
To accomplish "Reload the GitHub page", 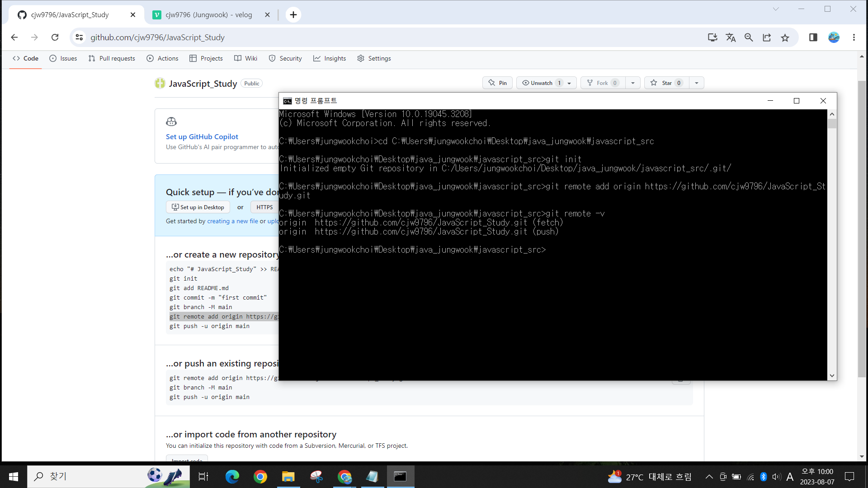I will [x=55, y=38].
